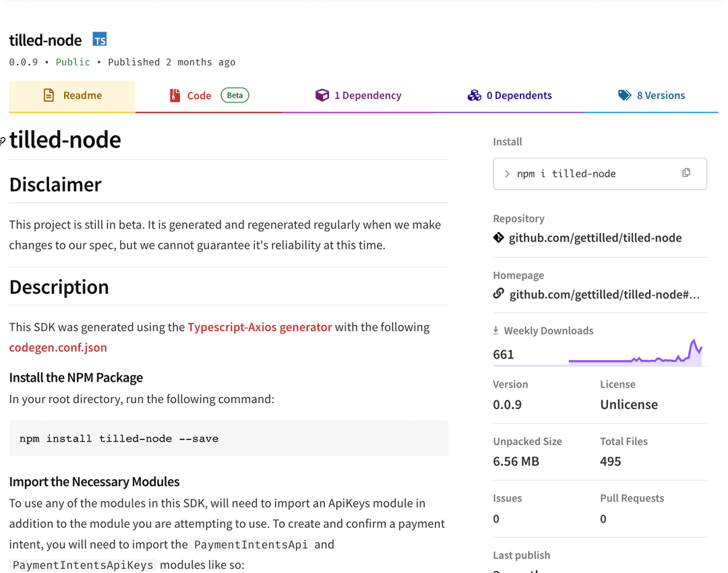Click the heading anchor link icon
Screen dimensions: 728x573
(x=2, y=141)
